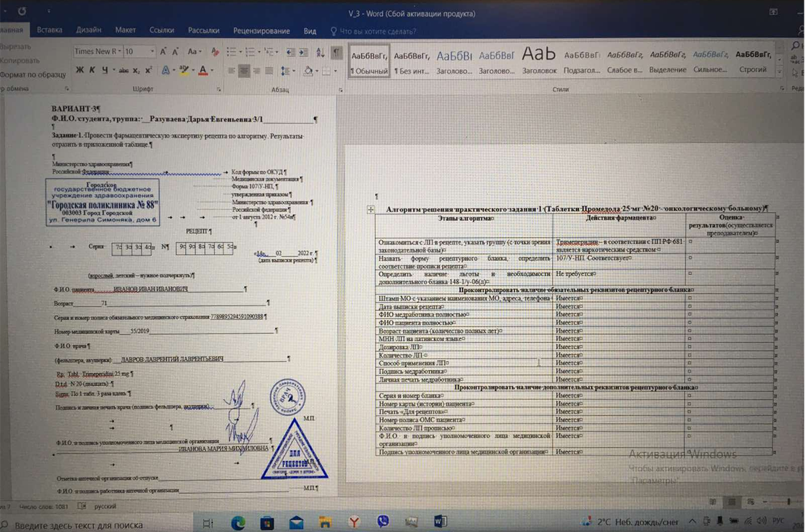Select the Обычный style

tap(369, 61)
